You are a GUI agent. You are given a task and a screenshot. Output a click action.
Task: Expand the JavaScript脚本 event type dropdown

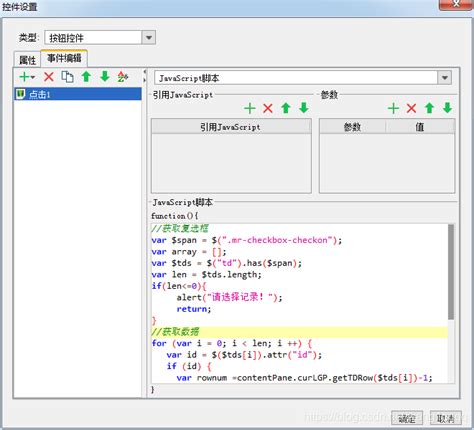[x=445, y=78]
